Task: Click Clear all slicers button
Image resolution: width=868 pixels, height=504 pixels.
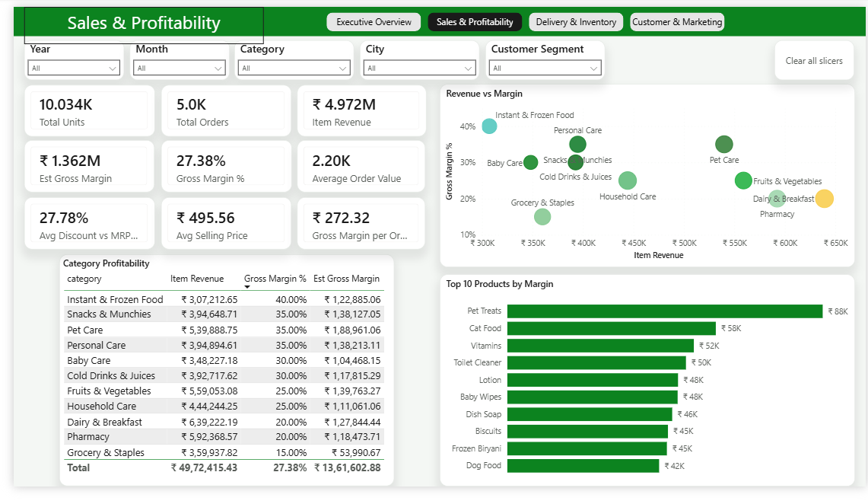Action: pos(814,61)
